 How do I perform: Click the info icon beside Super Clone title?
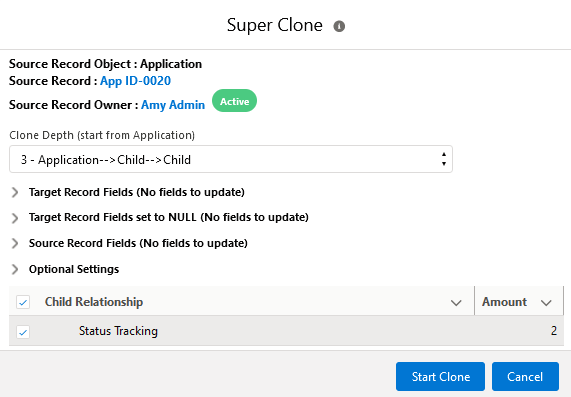[x=339, y=26]
